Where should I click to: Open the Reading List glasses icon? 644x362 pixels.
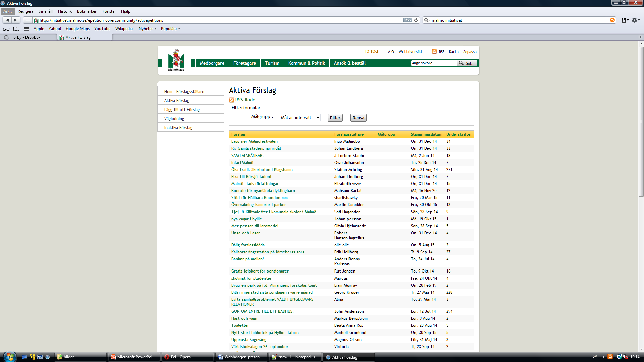pos(6,29)
